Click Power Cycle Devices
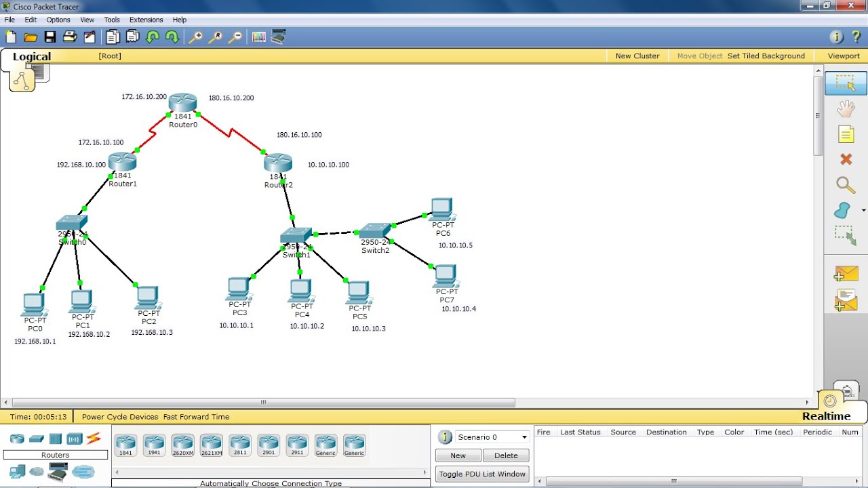The height and width of the screenshot is (488, 868). 120,417
